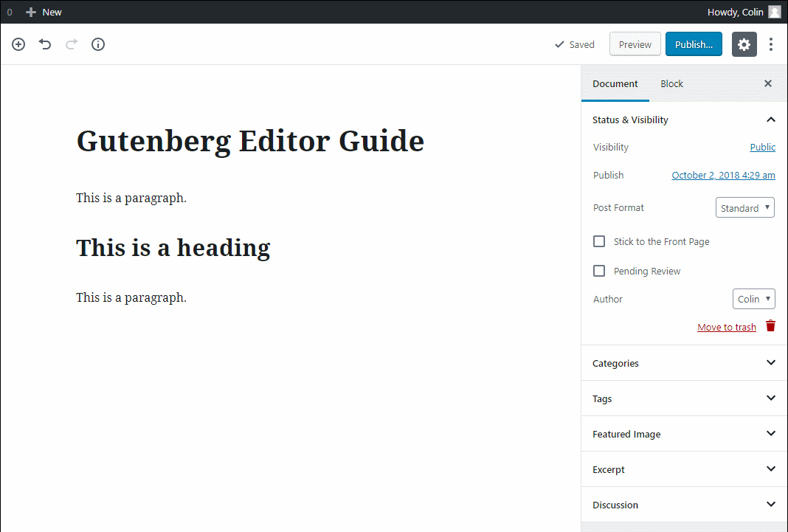
Task: Check Stick to the Front Page
Action: (599, 241)
